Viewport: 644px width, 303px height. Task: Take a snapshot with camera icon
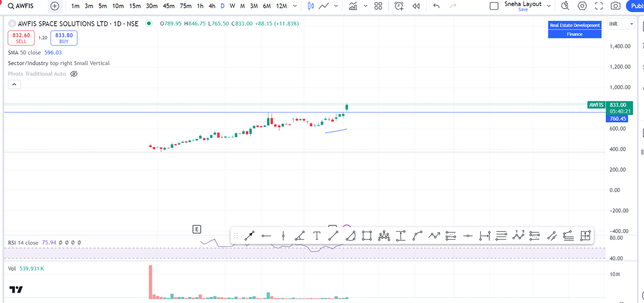(x=616, y=6)
